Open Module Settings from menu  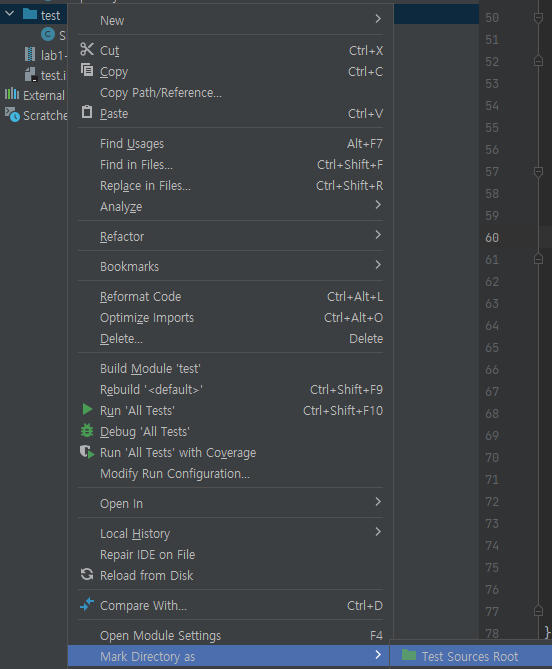click(160, 636)
